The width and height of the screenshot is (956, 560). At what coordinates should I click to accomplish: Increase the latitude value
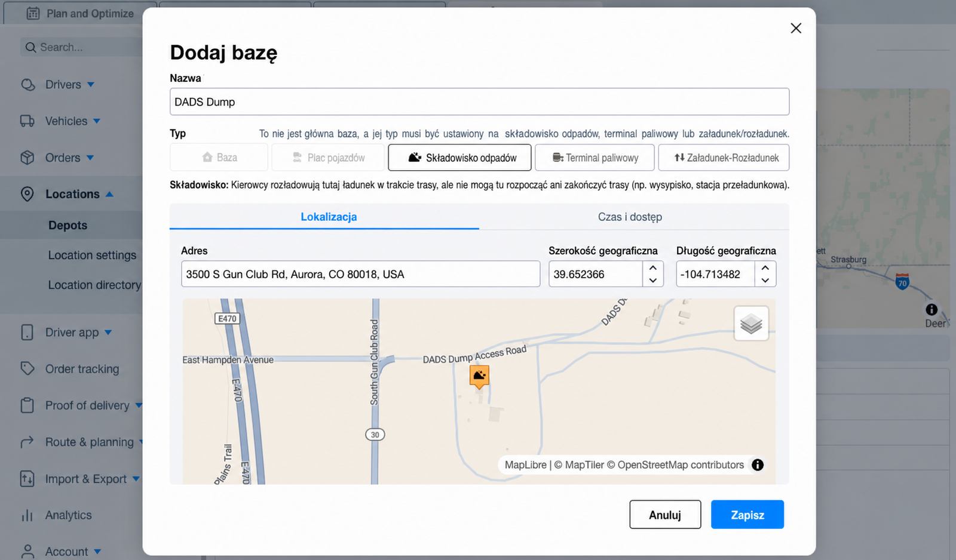pyautogui.click(x=653, y=268)
